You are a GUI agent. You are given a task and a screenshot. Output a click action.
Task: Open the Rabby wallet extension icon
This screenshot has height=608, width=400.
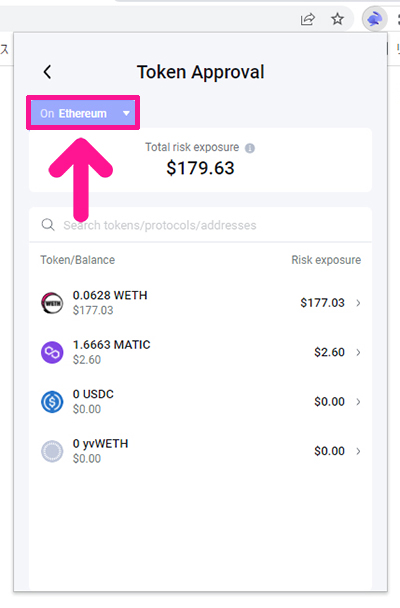click(x=374, y=19)
